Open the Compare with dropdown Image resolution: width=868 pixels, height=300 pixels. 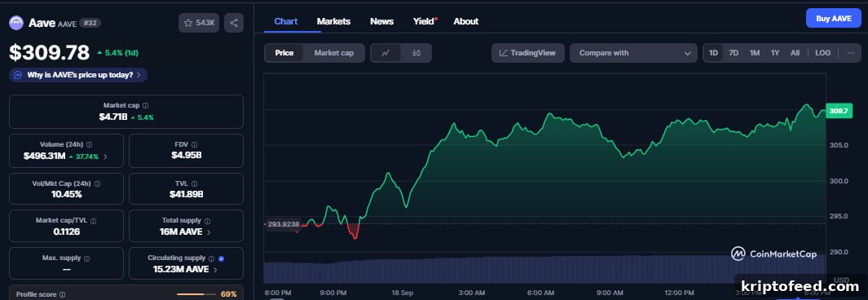coord(634,53)
